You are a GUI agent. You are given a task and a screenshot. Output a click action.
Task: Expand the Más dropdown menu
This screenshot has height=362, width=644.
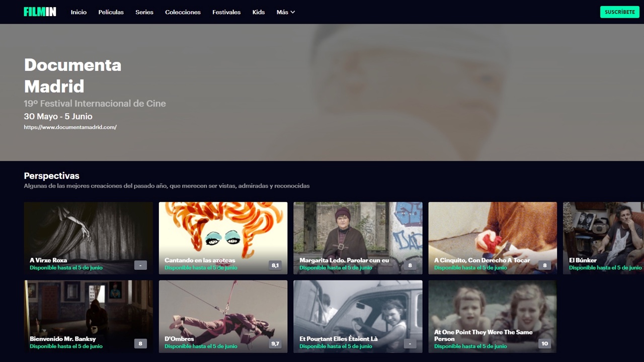coord(286,12)
